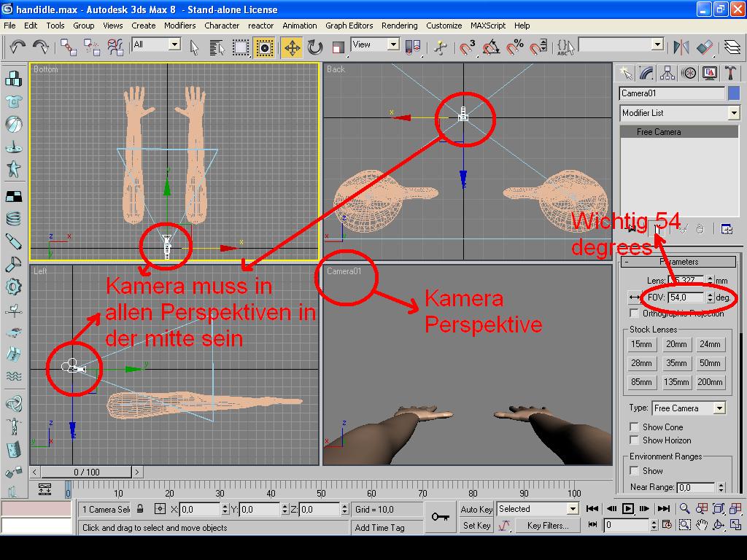
Task: Open Select by Name list icon
Action: 217,47
